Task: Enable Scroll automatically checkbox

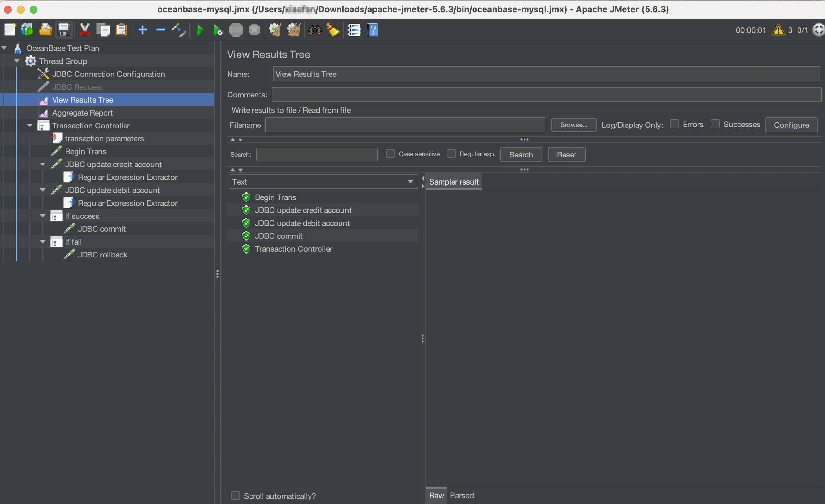Action: point(235,495)
